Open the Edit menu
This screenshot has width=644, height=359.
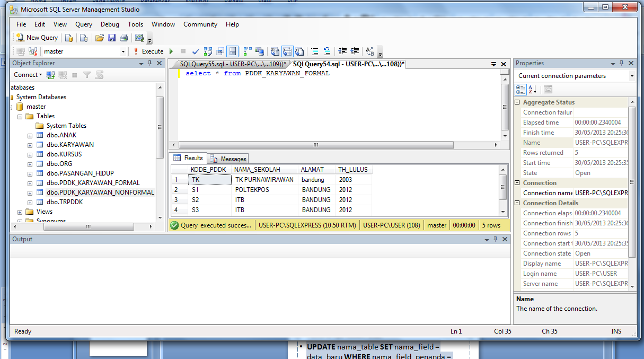pos(40,24)
